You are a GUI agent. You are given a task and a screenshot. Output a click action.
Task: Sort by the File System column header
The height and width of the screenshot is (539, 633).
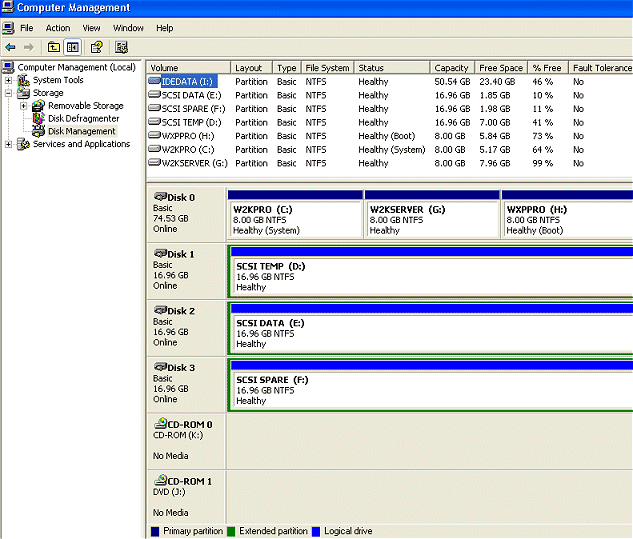pyautogui.click(x=327, y=68)
